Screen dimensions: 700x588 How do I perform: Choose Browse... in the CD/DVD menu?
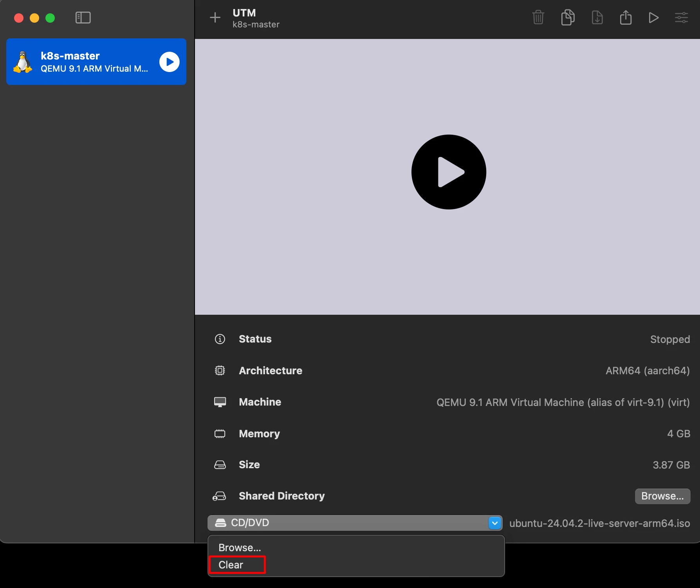click(240, 548)
